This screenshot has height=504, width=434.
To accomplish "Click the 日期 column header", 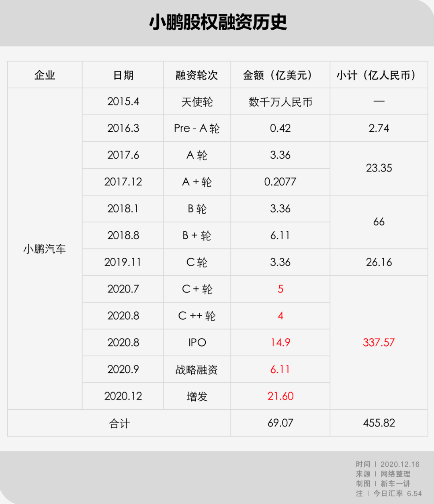I will click(x=123, y=75).
